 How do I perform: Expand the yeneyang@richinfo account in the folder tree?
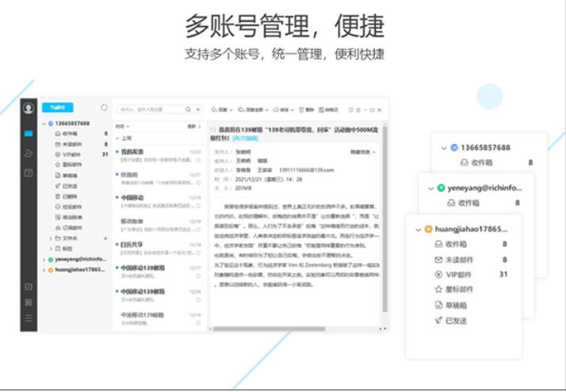44,260
